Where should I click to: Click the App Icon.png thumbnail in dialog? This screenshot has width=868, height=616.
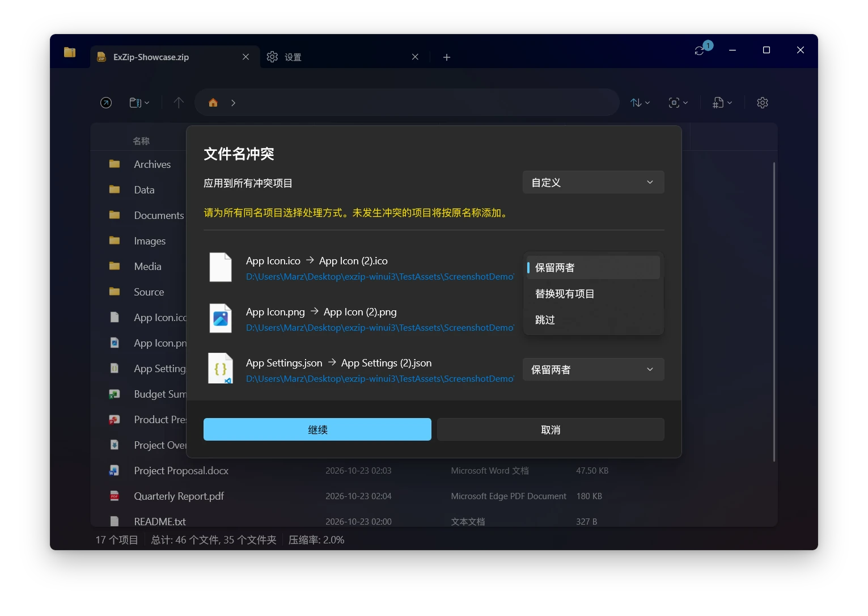click(221, 318)
